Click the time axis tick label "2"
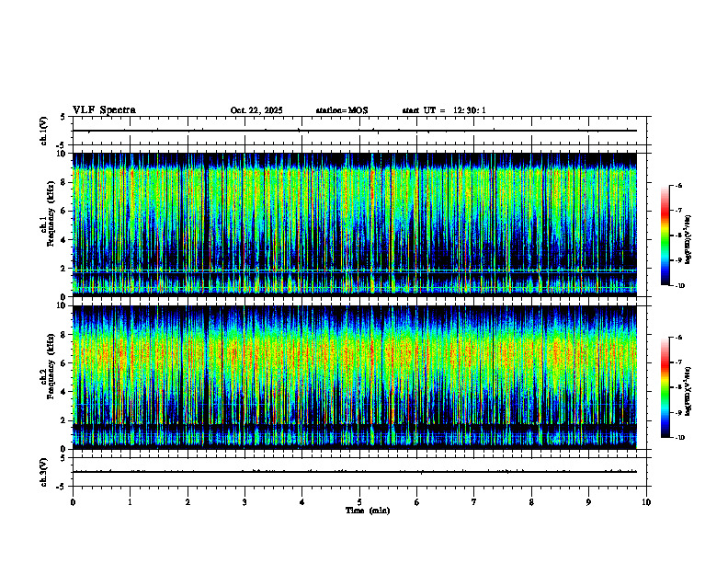 188,502
